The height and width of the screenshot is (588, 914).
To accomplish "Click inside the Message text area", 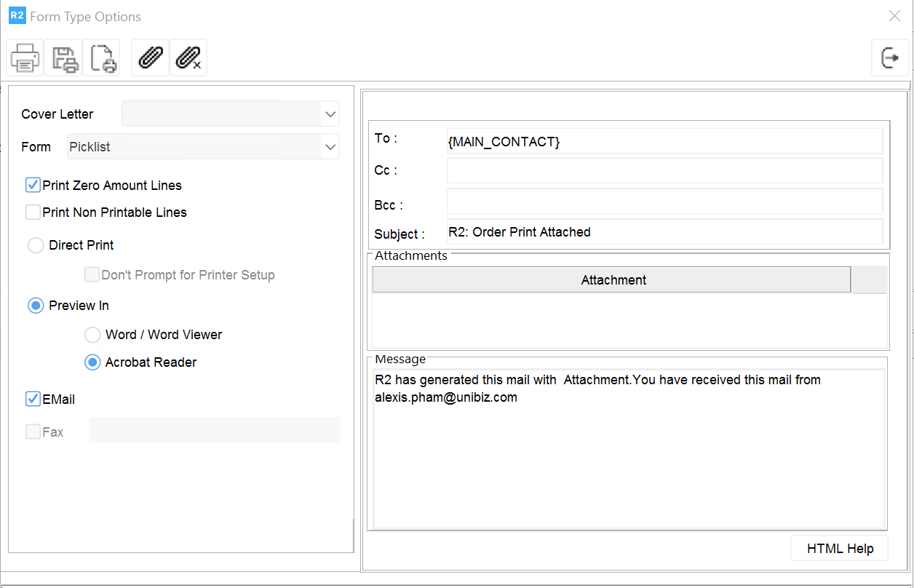I will coord(629,466).
